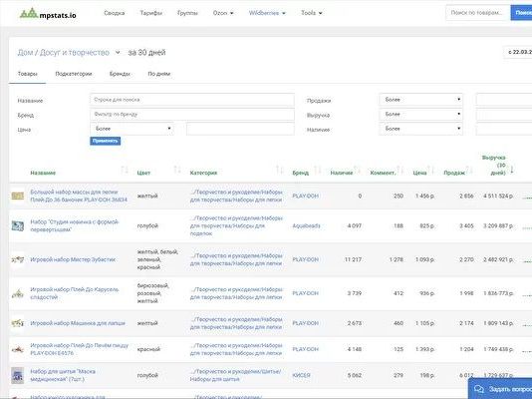Open the Наличие comparison dropdown
The height and width of the screenshot is (399, 532).
420,129
